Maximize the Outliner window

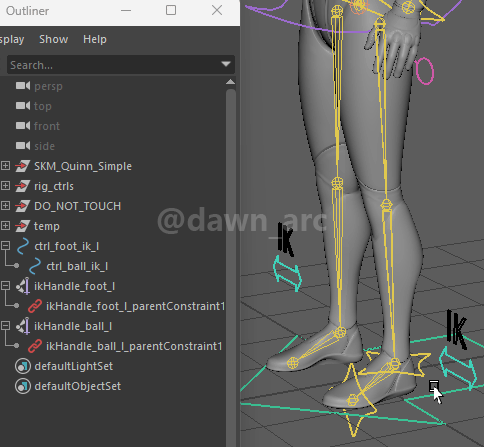[171, 10]
